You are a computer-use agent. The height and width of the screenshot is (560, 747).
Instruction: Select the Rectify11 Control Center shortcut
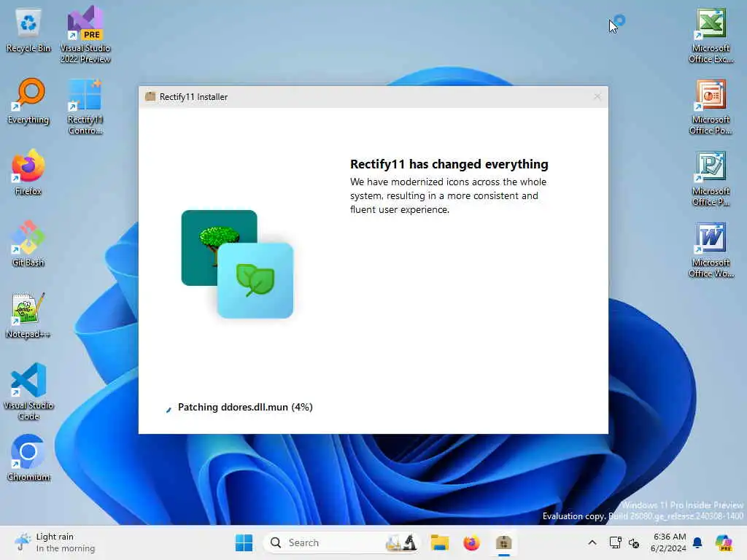pyautogui.click(x=85, y=106)
